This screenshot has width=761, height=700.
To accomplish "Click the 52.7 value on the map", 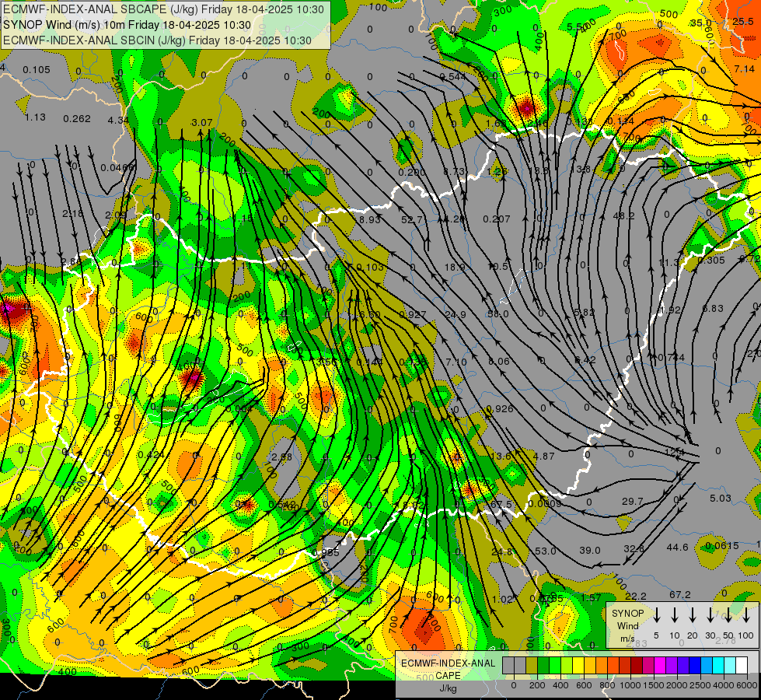I will pyautogui.click(x=411, y=219).
